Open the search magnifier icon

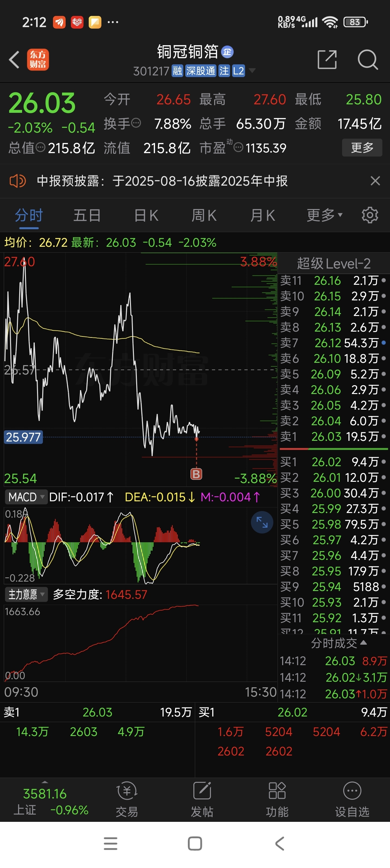368,59
